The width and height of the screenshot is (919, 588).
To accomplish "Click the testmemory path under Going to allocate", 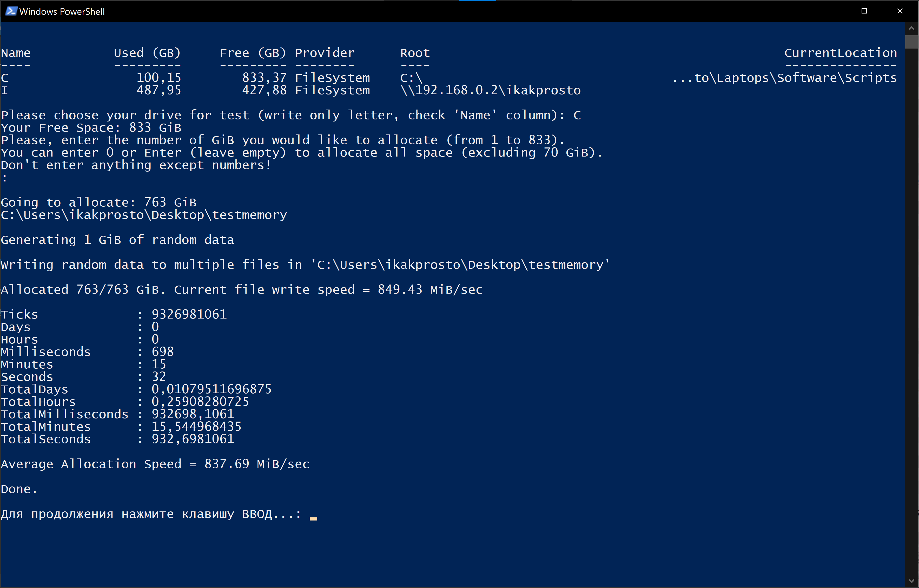I will tap(144, 215).
